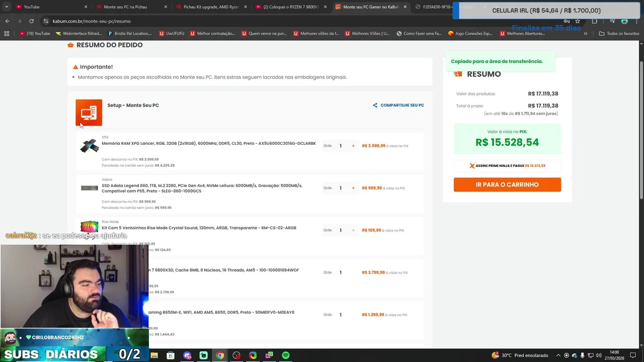The height and width of the screenshot is (362, 644).
Task: Increase quantity of Rise Mode fan kit
Action: click(353, 230)
